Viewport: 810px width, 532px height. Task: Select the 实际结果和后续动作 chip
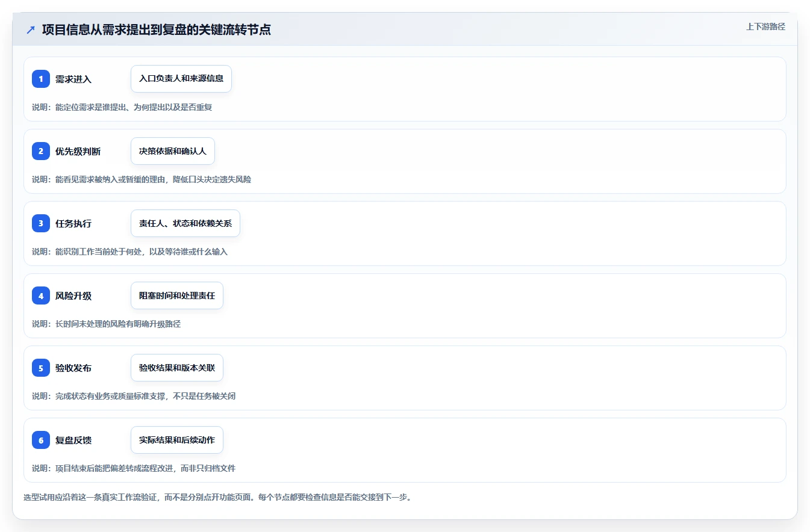coord(177,440)
